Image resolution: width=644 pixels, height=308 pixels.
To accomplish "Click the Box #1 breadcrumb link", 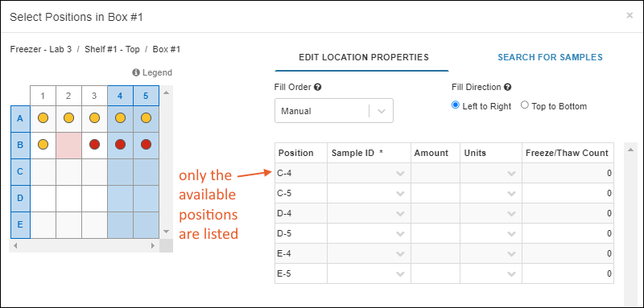I will (167, 49).
